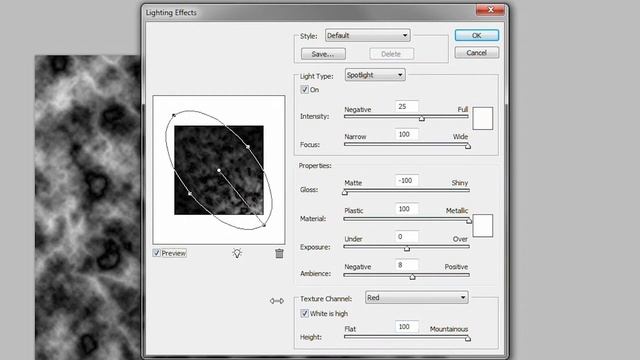Click the trash can delete-light icon
640x360 pixels.
point(279,253)
